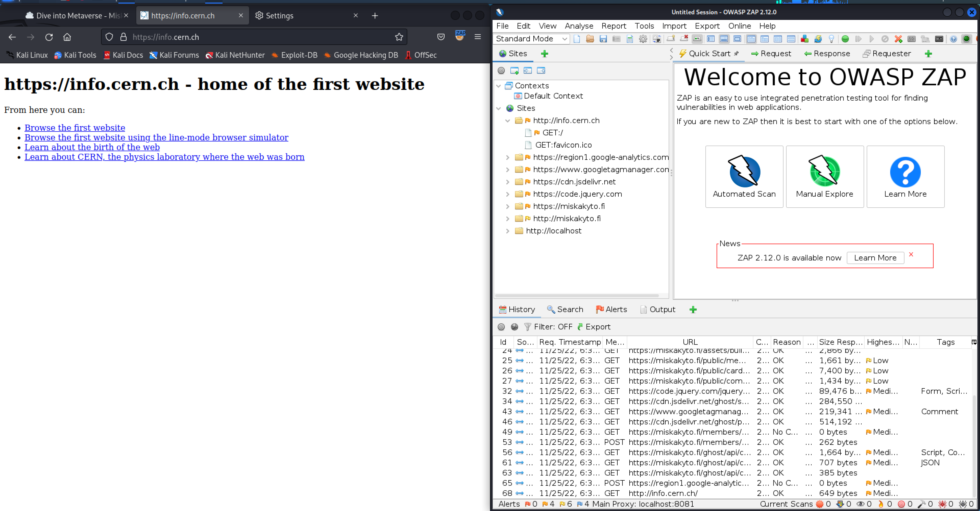Click the Manual Explore icon
Screen dimensions: 980x511
tap(824, 172)
